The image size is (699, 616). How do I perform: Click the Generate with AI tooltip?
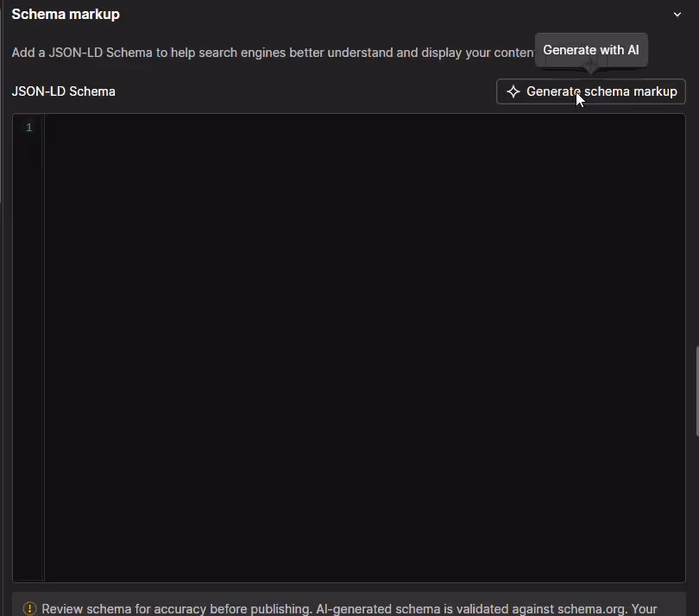click(590, 50)
